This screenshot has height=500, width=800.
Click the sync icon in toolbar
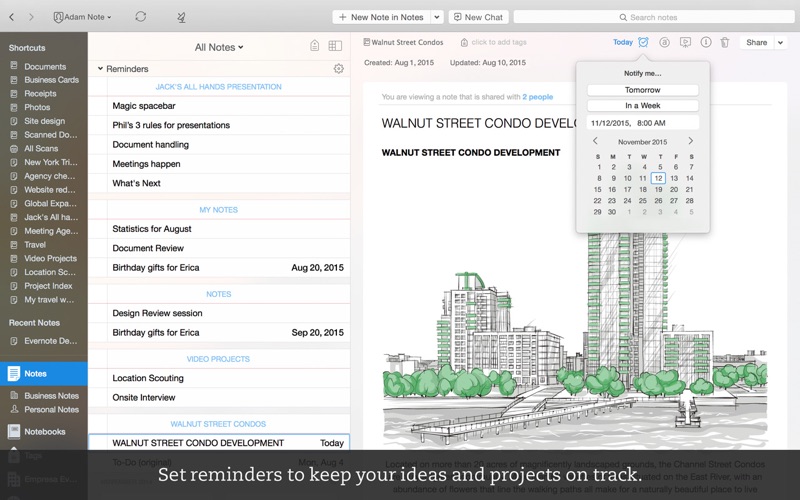tap(140, 17)
